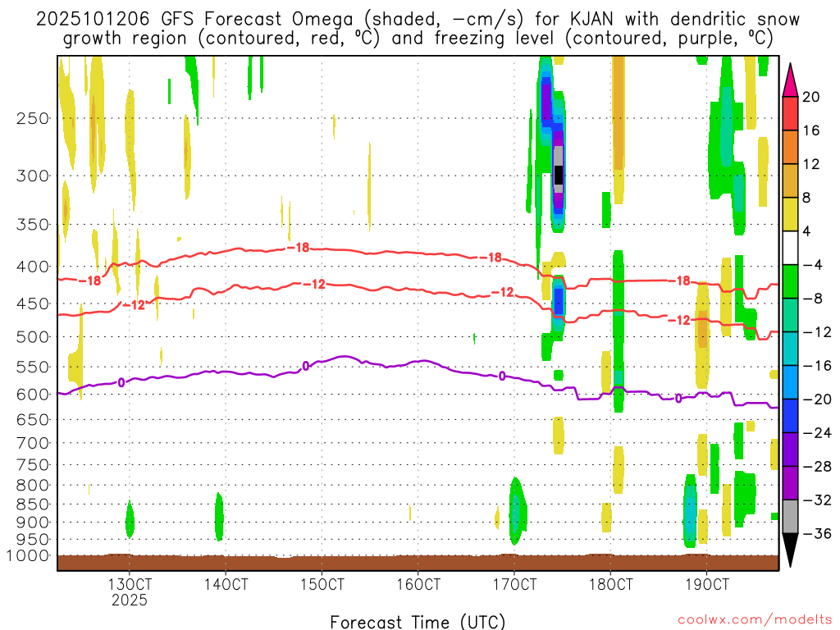The image size is (840, 630).
Task: Click the 15OCT time axis label
Action: point(322,584)
